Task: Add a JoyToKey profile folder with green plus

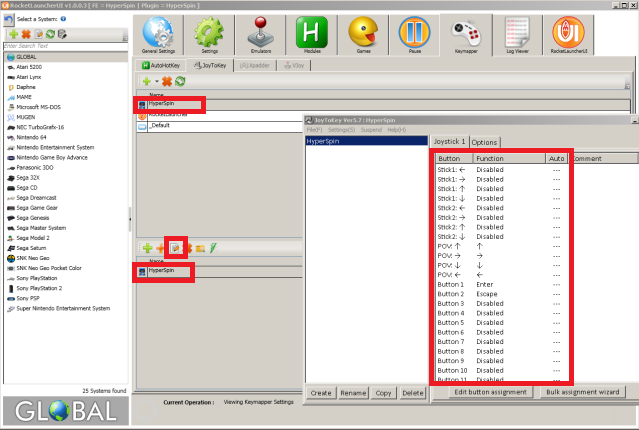Action: click(x=147, y=82)
